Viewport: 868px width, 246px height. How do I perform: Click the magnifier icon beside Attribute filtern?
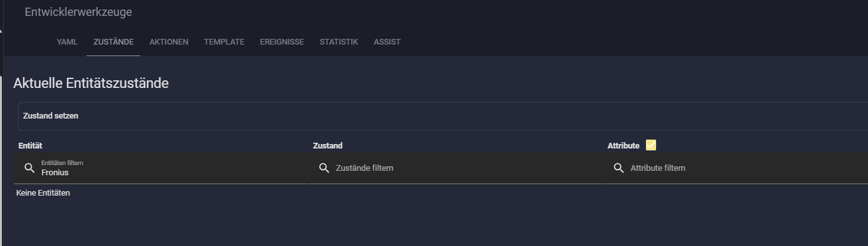pyautogui.click(x=619, y=168)
